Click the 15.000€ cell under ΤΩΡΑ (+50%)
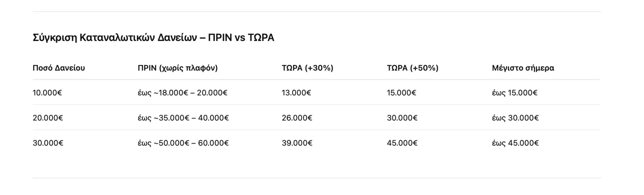644x195 pixels. (401, 93)
